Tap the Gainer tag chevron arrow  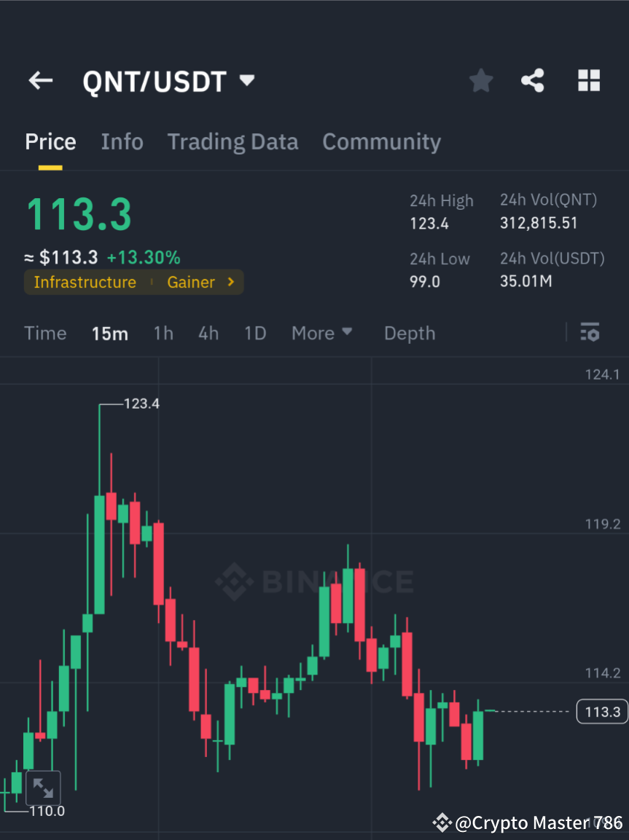tap(230, 282)
